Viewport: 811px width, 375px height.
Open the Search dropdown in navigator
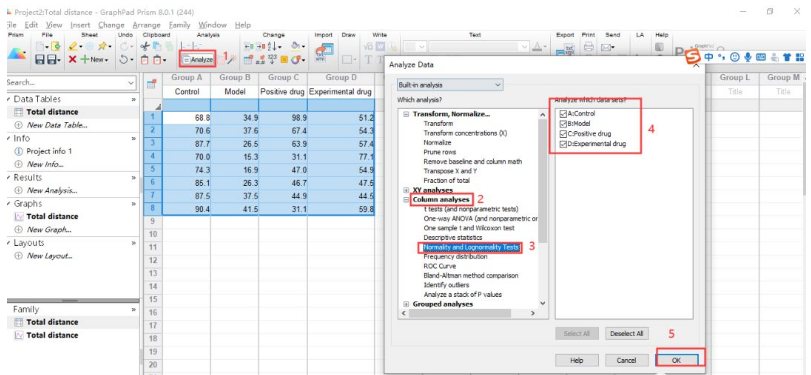(130, 83)
